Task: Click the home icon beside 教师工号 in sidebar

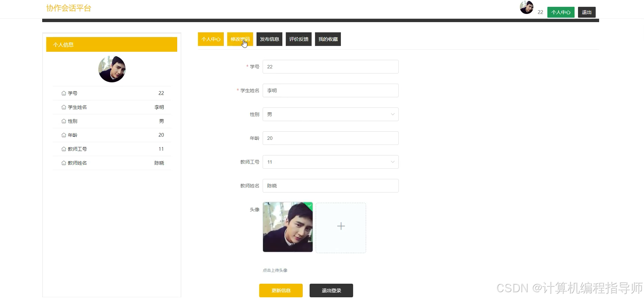Action: (x=64, y=149)
